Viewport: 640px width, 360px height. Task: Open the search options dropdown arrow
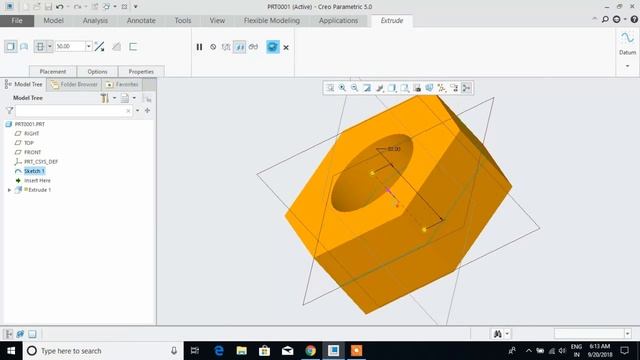tap(138, 111)
